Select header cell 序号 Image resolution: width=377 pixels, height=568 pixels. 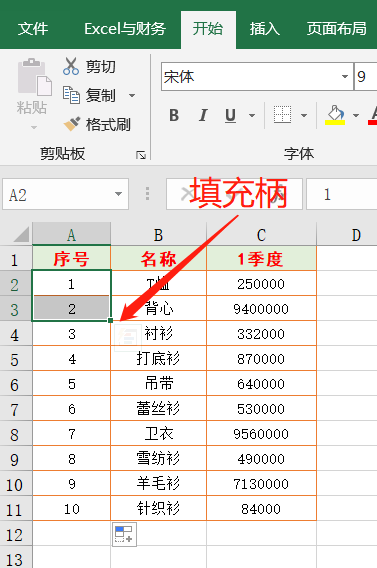pos(71,259)
